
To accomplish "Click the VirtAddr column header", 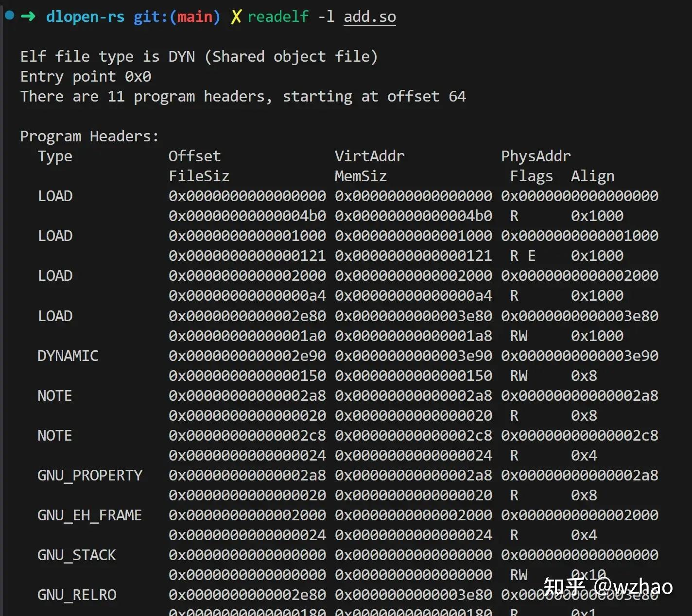I will tap(369, 156).
